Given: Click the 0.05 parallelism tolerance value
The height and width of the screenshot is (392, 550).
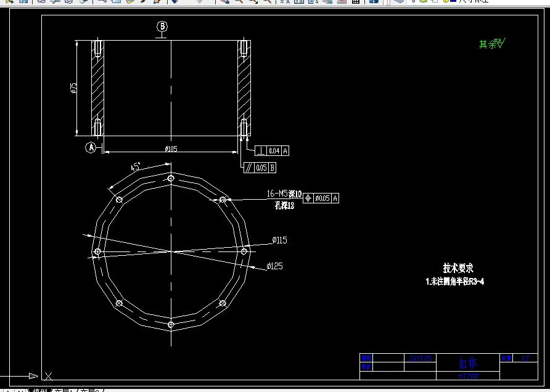Looking at the screenshot, I should [261, 168].
